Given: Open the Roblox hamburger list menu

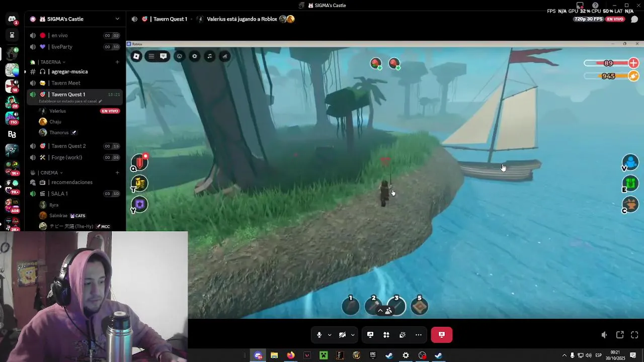Looking at the screenshot, I should [151, 56].
